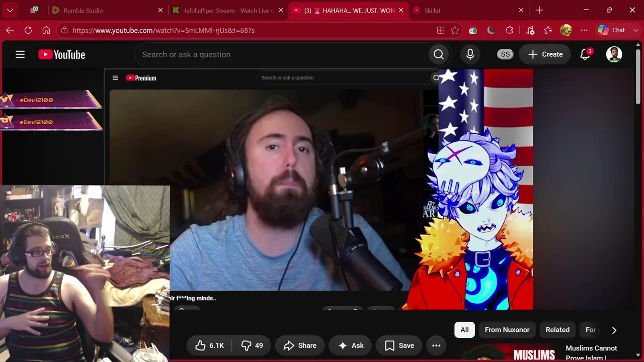
Task: Reload the page with the refresh icon
Action: (28, 30)
